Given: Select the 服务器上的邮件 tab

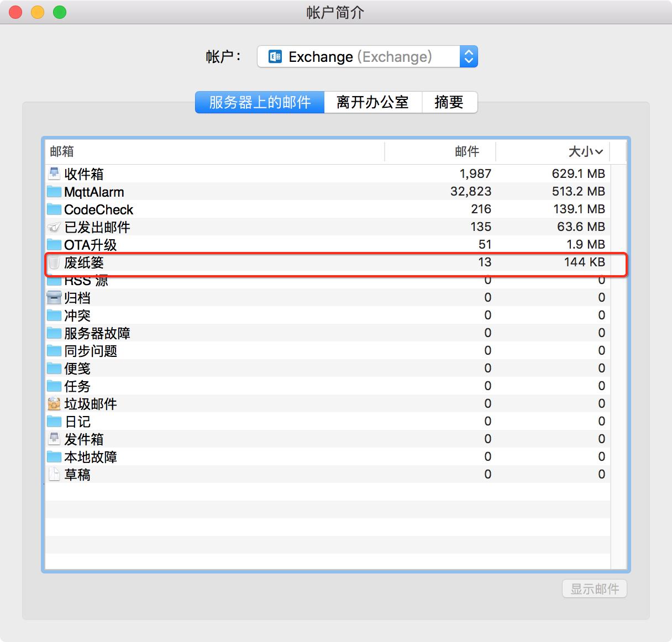Looking at the screenshot, I should (259, 102).
